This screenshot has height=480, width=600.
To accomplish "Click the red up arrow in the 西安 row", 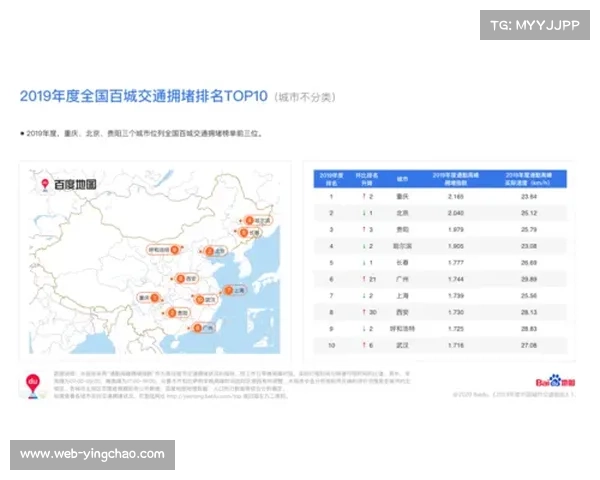I will tap(364, 312).
